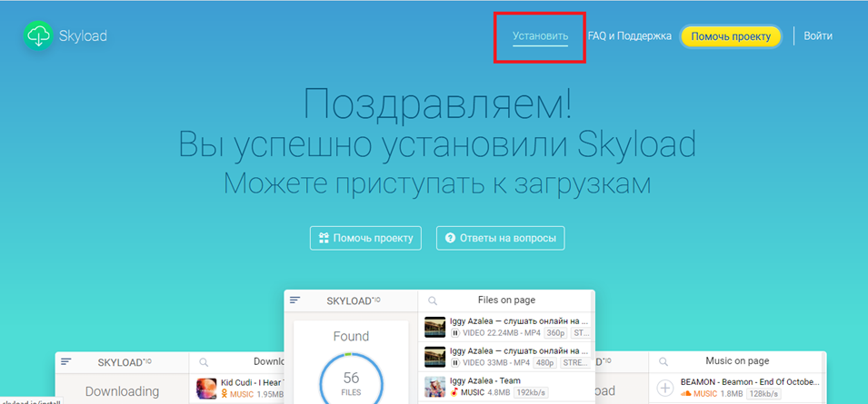Select first Iggy Azalea video thumbnail
This screenshot has height=404, width=868.
coord(435,327)
